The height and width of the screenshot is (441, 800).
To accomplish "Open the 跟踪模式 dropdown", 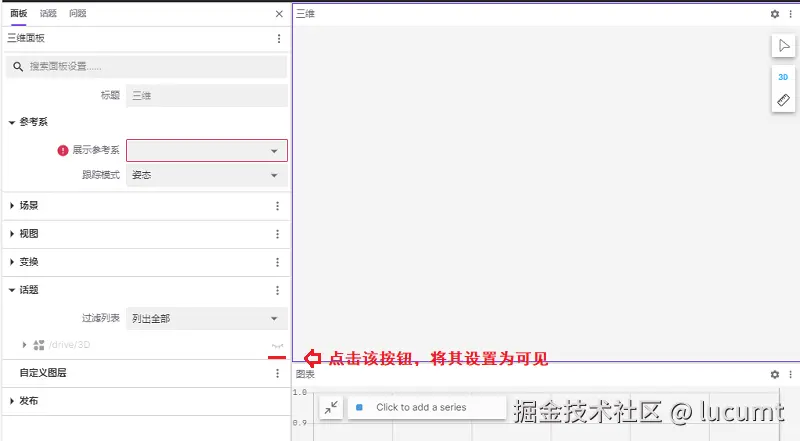I will (x=207, y=175).
